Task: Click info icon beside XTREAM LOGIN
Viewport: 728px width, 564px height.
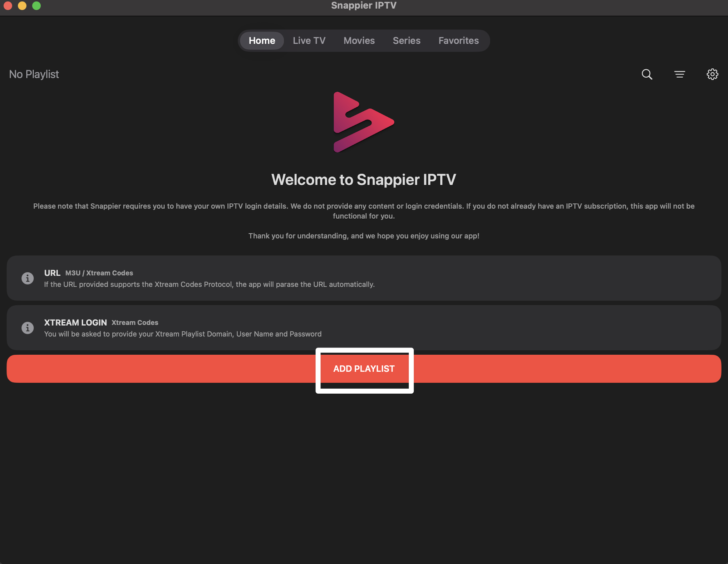Action: [28, 328]
